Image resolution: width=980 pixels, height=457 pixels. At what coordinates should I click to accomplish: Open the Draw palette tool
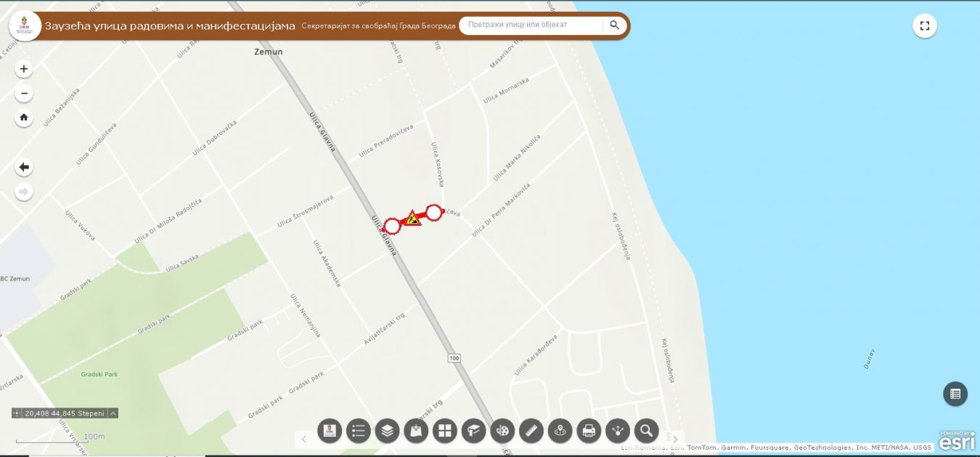pyautogui.click(x=502, y=431)
